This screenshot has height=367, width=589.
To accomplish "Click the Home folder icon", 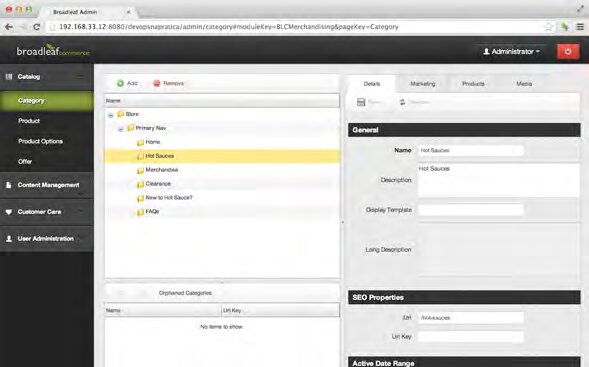I will click(x=140, y=142).
